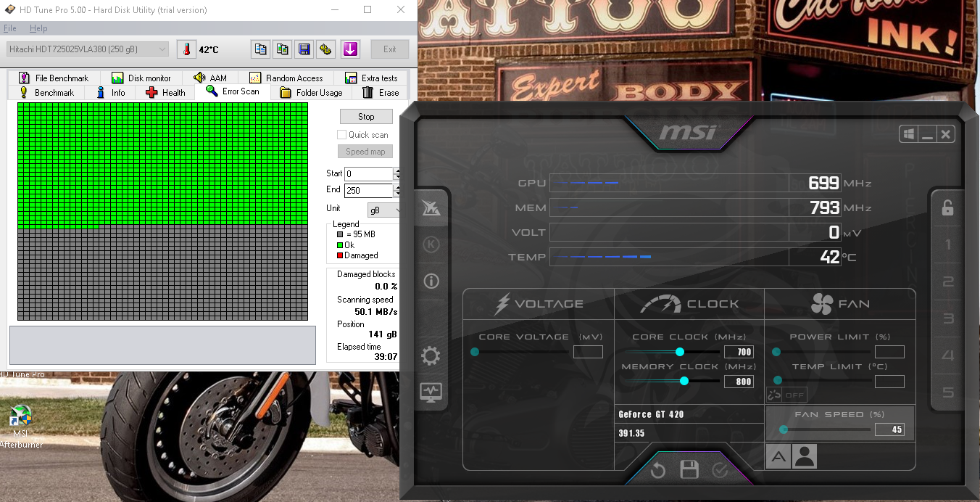Click the GeForce GT 420 label
This screenshot has height=502, width=980.
651,414
